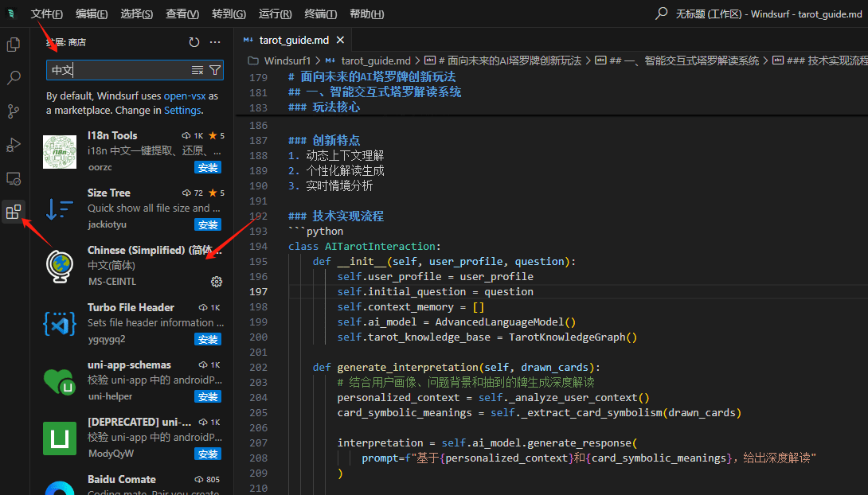This screenshot has height=495, width=868.
Task: Open the Remote Explorer view
Action: pos(14,178)
